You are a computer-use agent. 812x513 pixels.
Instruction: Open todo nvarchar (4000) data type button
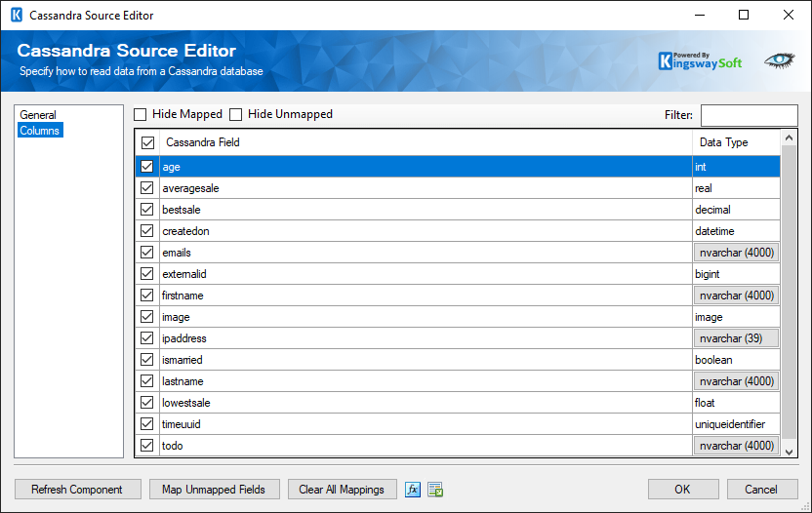tap(737, 446)
